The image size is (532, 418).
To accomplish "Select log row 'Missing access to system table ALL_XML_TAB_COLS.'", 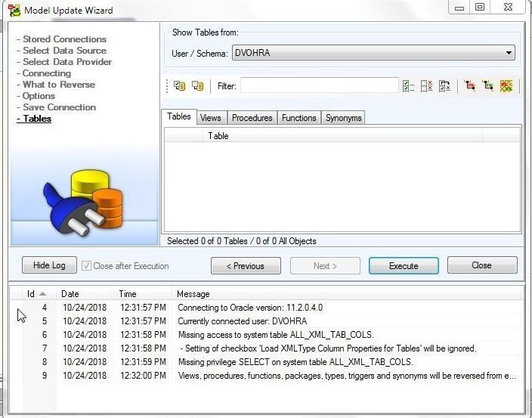I will (x=266, y=335).
